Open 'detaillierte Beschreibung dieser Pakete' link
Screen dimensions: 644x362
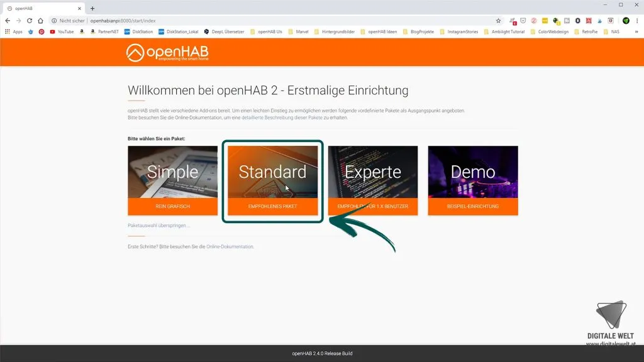click(x=282, y=118)
